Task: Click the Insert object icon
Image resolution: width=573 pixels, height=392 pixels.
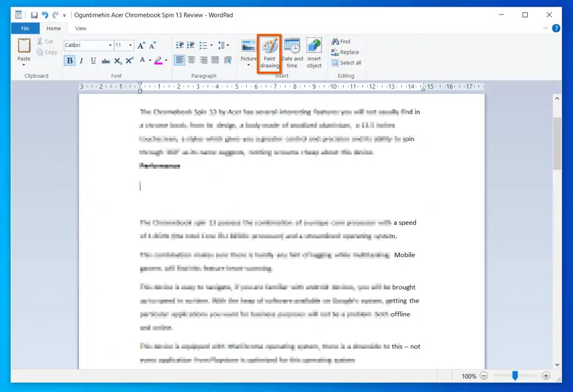Action: tap(314, 53)
